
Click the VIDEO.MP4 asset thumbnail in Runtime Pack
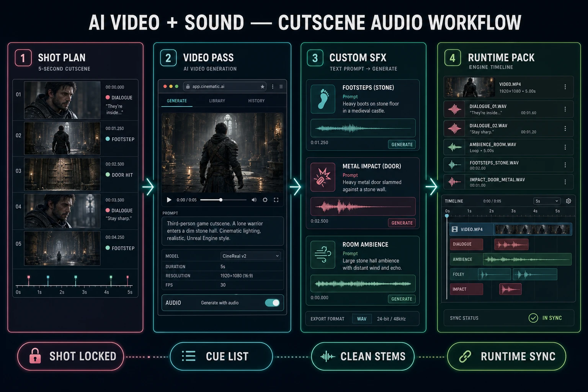coord(470,87)
